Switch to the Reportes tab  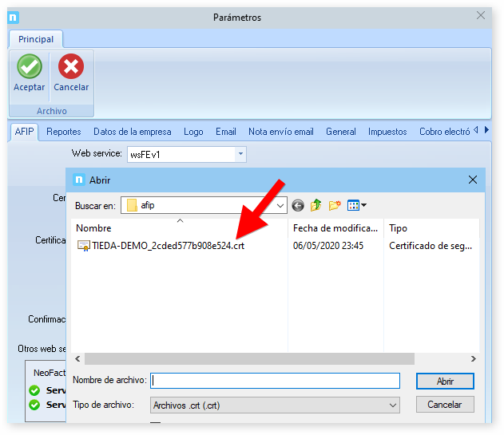coord(64,132)
